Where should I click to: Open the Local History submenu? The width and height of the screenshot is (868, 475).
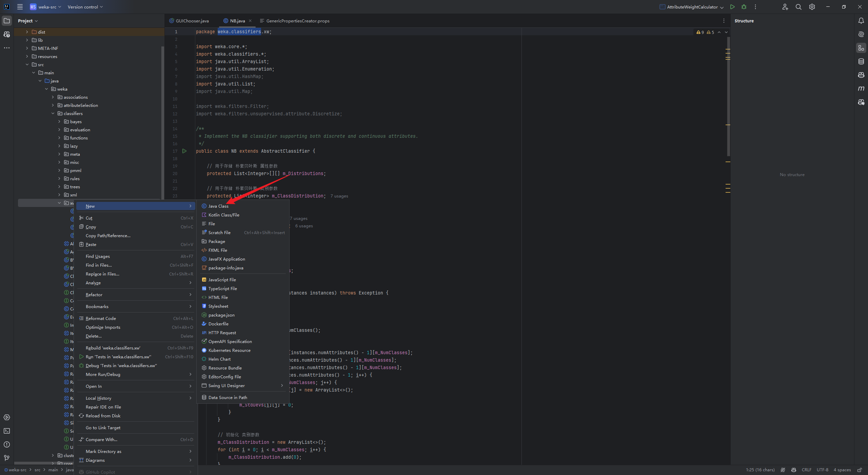tap(136, 398)
